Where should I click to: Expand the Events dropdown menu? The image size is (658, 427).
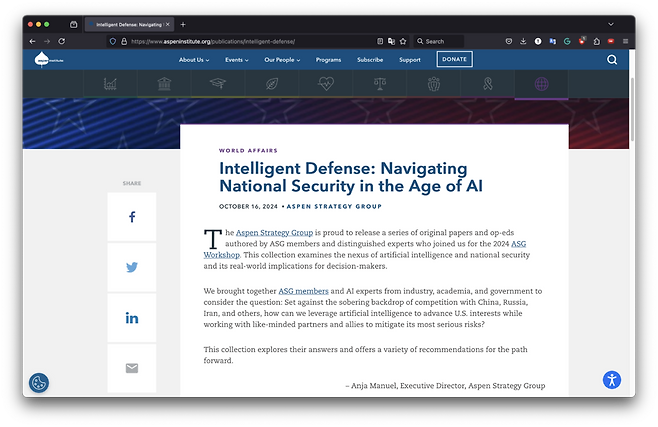click(237, 60)
